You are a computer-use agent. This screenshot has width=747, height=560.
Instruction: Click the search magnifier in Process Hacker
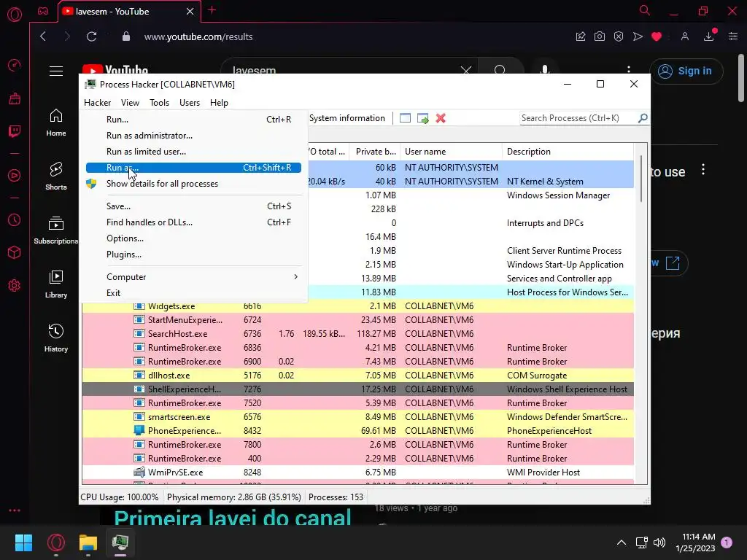[x=643, y=117]
